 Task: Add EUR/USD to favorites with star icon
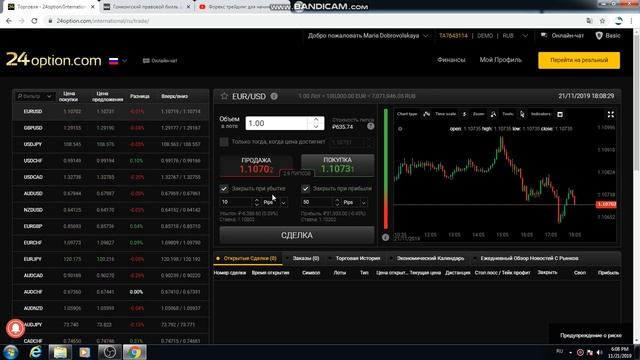(x=224, y=96)
